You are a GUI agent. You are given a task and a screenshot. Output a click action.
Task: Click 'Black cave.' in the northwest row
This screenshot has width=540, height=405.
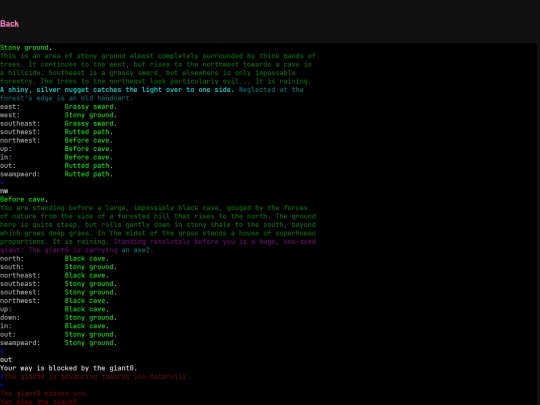[86, 301]
